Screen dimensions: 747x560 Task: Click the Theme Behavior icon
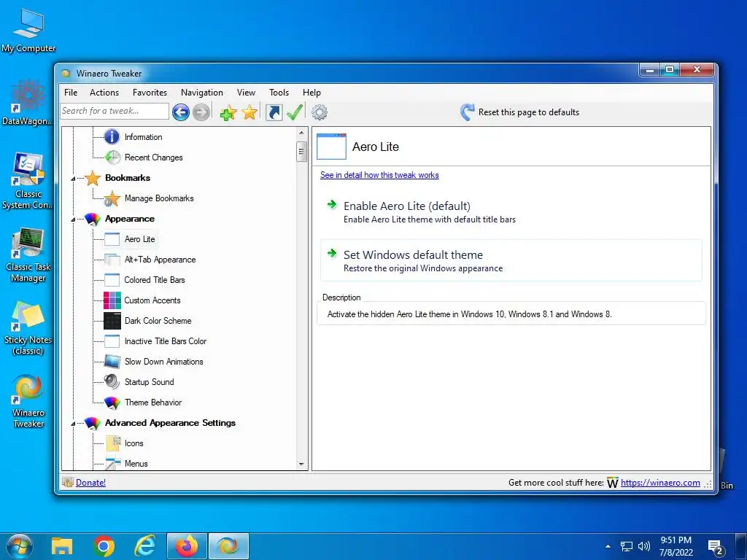[x=112, y=402]
